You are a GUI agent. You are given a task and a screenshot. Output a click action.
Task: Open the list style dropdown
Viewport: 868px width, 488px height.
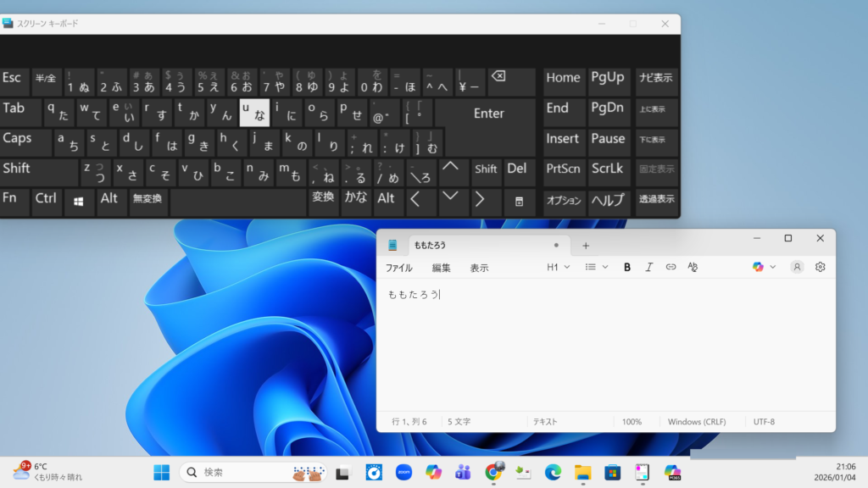pos(597,267)
